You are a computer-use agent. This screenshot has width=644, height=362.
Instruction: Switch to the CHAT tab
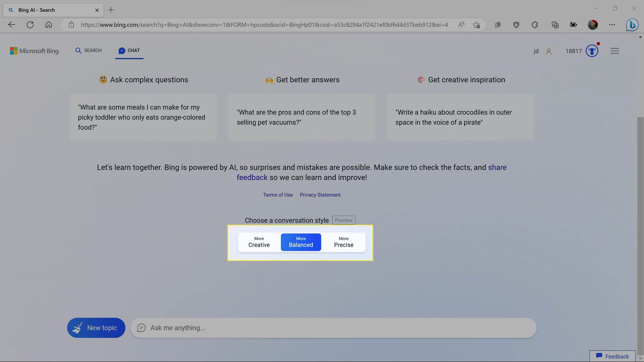click(x=129, y=51)
